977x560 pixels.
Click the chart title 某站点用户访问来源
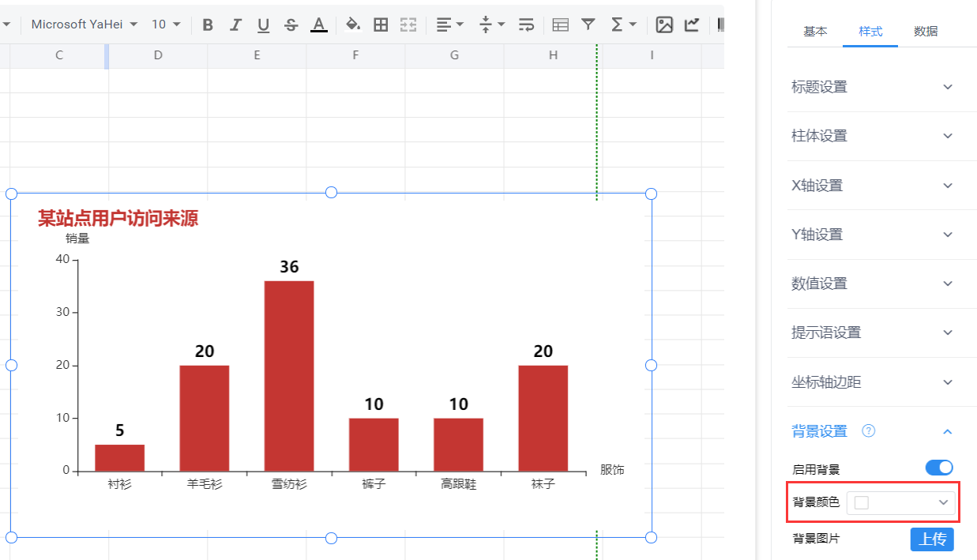tap(118, 219)
